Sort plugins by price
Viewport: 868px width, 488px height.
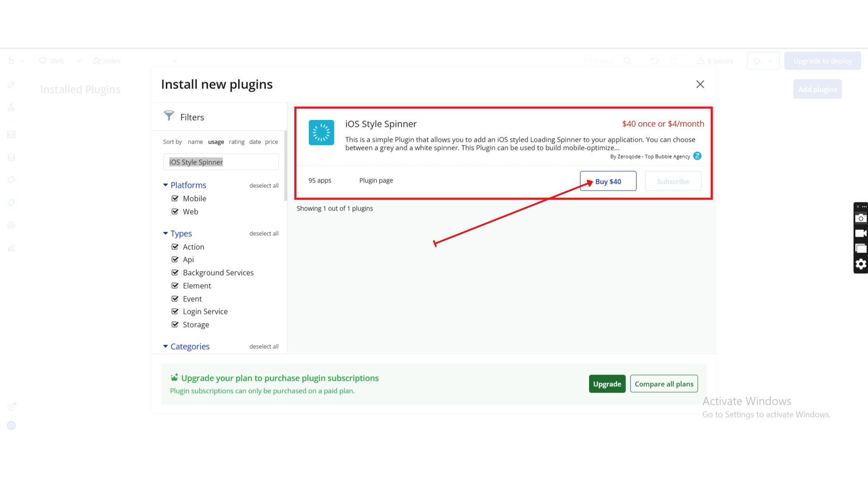271,142
